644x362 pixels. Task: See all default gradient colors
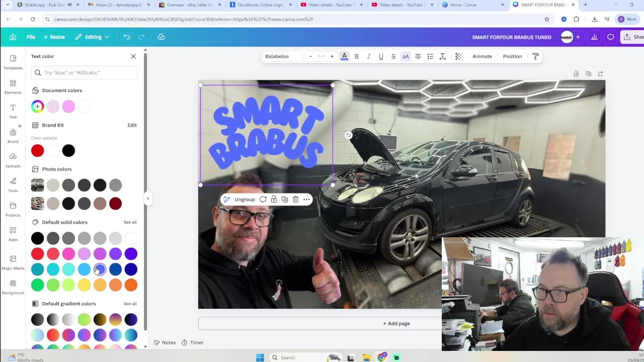point(130,304)
